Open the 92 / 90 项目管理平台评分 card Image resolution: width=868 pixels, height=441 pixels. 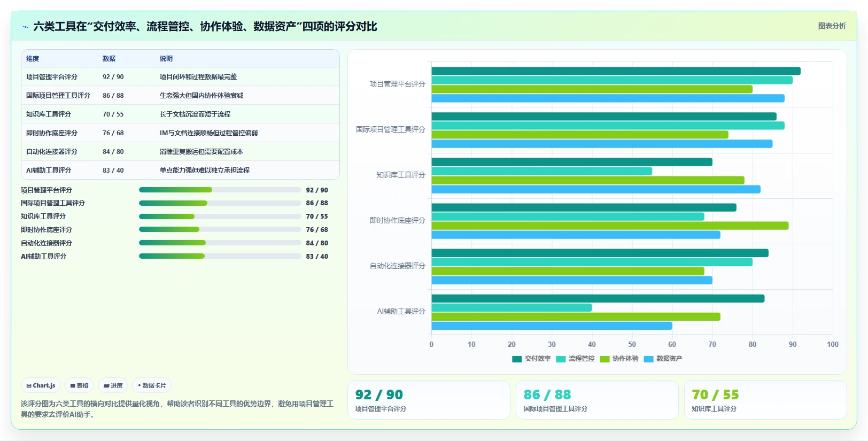(x=429, y=400)
